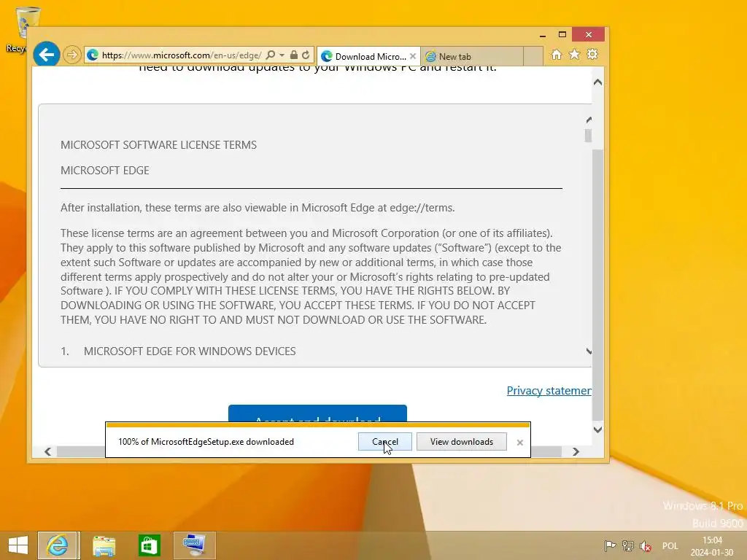
Task: Click the page vertical scrollbar thumb
Action: 598,284
